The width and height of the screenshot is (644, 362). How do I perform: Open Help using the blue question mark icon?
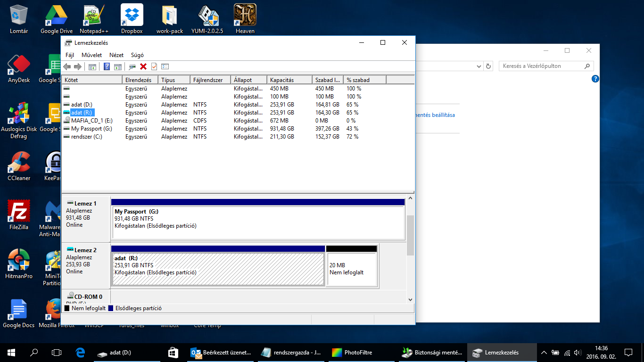click(x=107, y=66)
